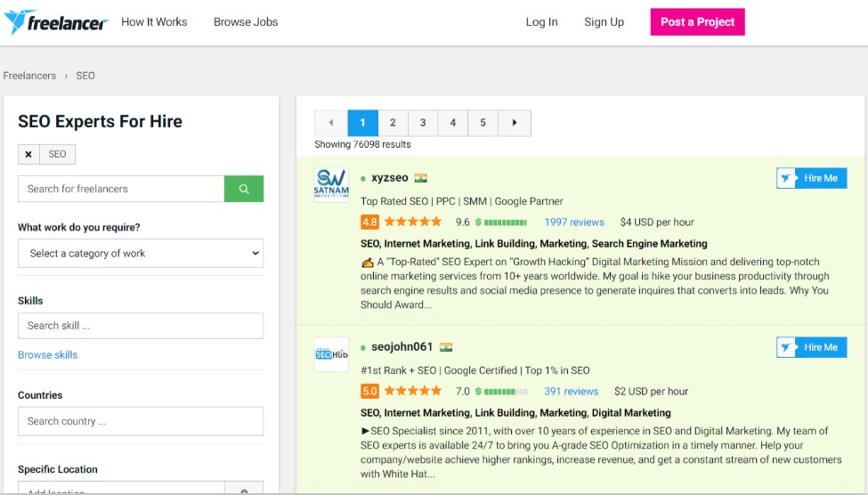Open How It Works page
Screen dimensions: 868x495
(x=154, y=22)
